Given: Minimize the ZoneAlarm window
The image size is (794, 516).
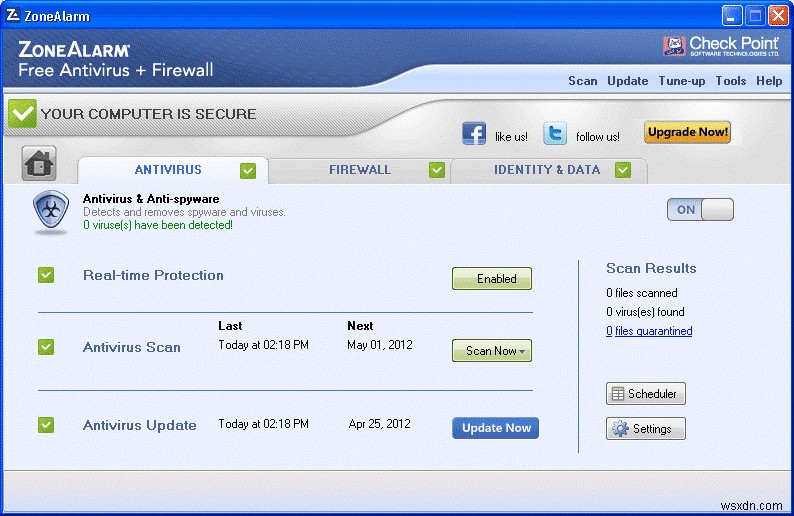Looking at the screenshot, I should pos(731,16).
